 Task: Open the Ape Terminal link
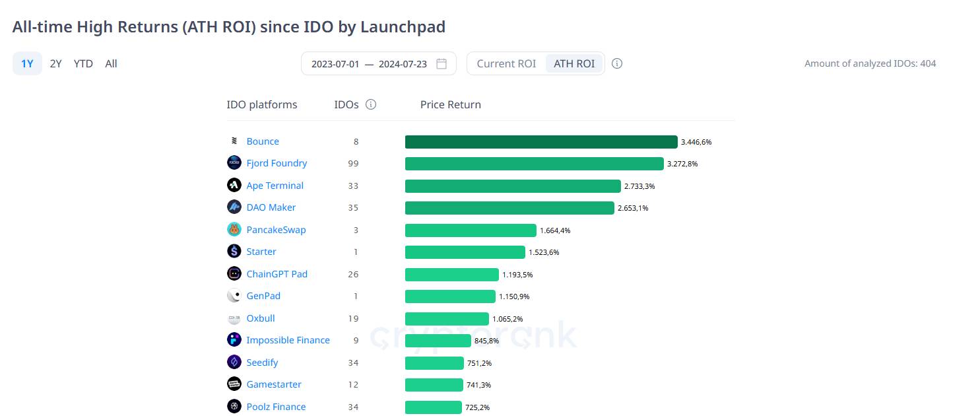tap(275, 186)
